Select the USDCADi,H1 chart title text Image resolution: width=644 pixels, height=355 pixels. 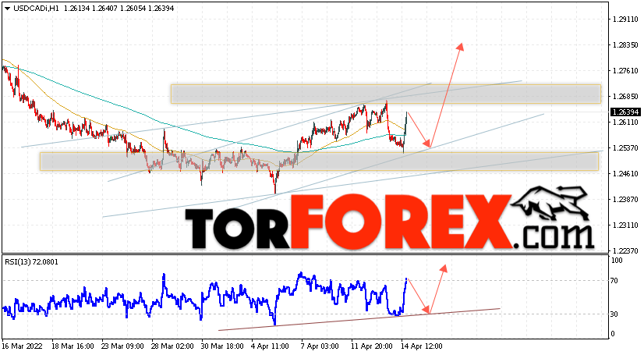(x=36, y=9)
